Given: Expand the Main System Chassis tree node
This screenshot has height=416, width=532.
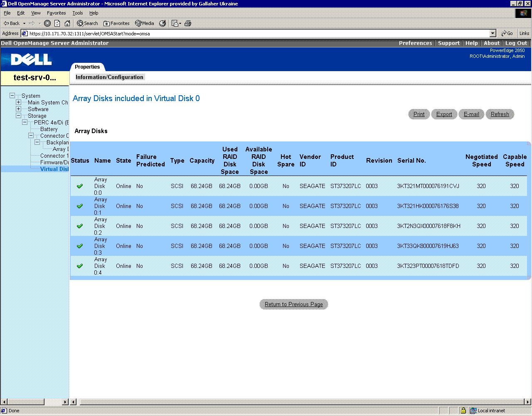Looking at the screenshot, I should 18,102.
